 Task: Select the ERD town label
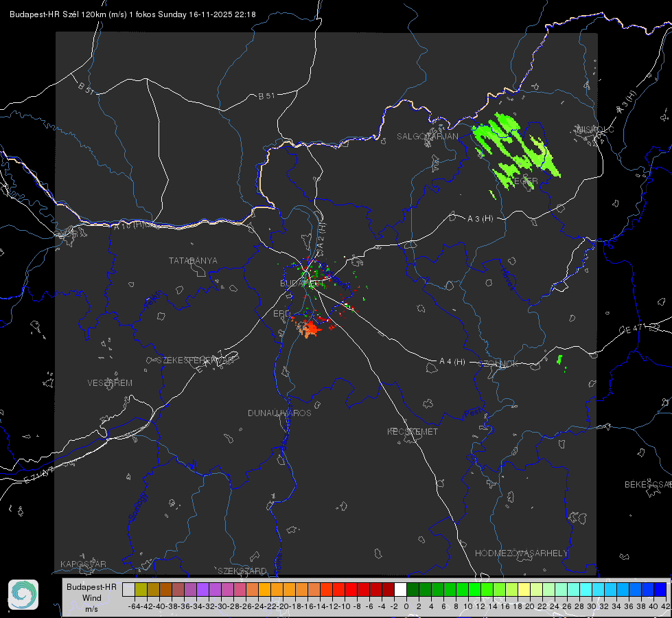(281, 314)
